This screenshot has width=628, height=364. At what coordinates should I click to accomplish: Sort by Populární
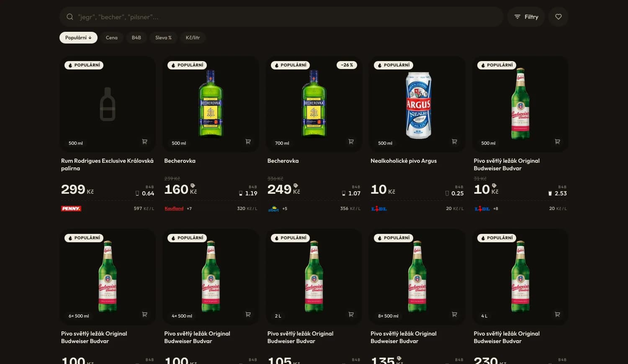(x=78, y=38)
